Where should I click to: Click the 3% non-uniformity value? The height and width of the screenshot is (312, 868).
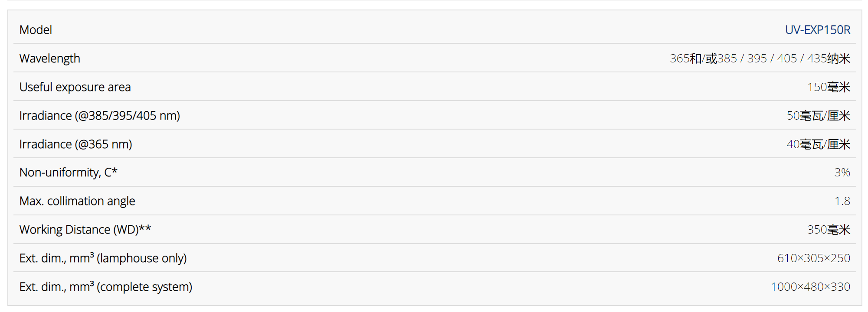click(x=842, y=172)
